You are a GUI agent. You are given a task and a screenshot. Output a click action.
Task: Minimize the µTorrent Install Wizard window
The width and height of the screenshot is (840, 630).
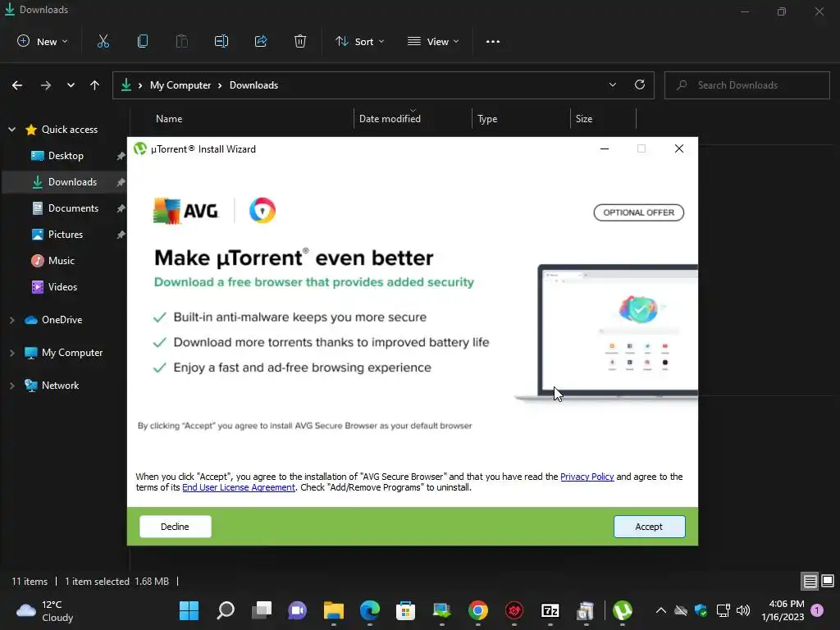point(605,148)
